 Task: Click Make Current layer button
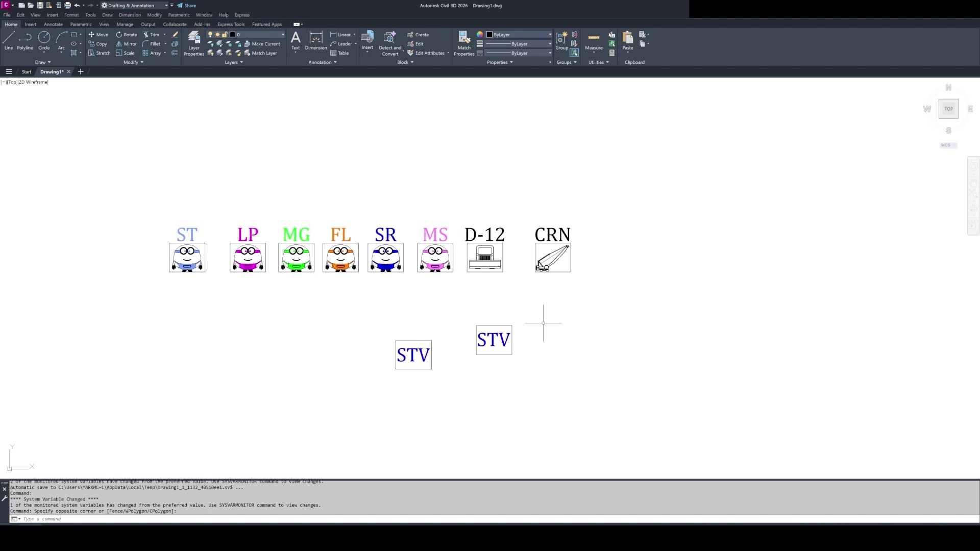[x=262, y=44]
